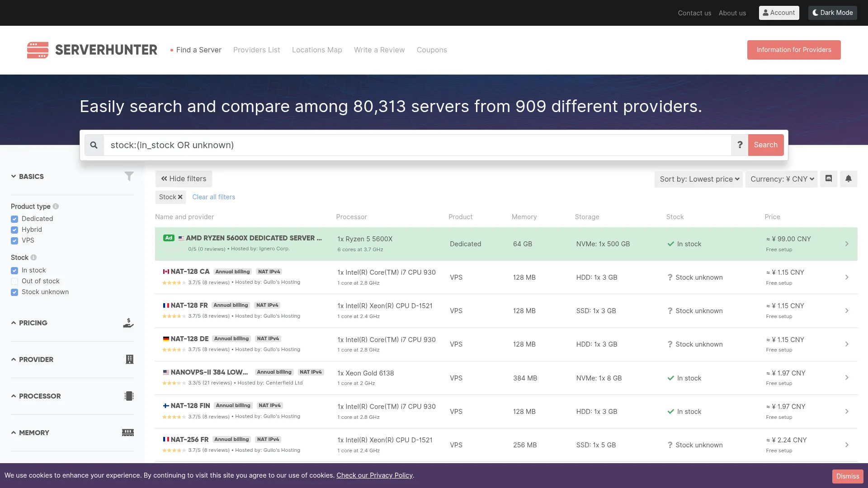Open Providers List nav item
The image size is (868, 488).
(x=256, y=50)
